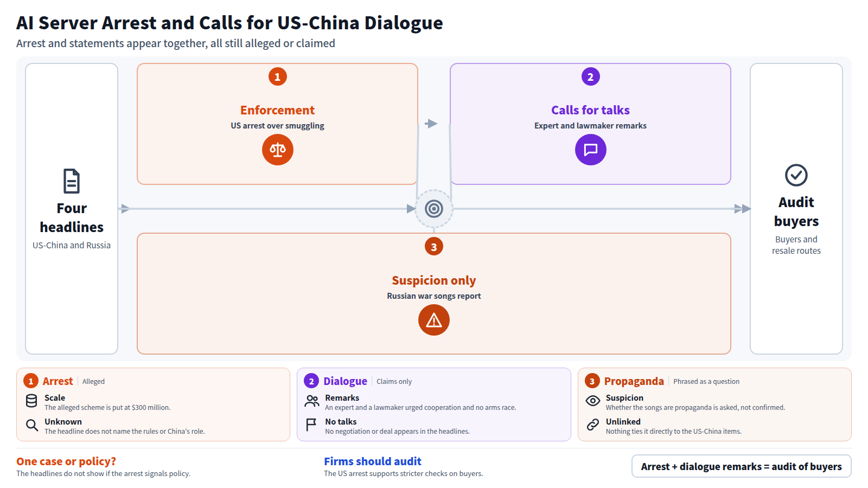This screenshot has width=868, height=488.
Task: Click the people icon beside Remarks
Action: click(312, 401)
